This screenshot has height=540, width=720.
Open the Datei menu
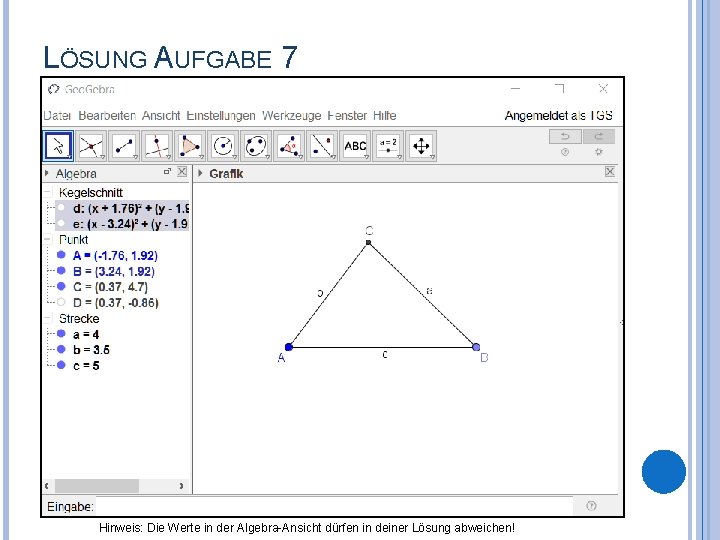coord(57,116)
